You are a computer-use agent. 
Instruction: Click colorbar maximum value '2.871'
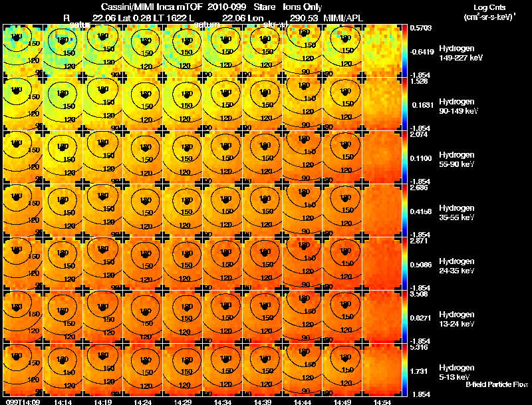[x=419, y=241]
